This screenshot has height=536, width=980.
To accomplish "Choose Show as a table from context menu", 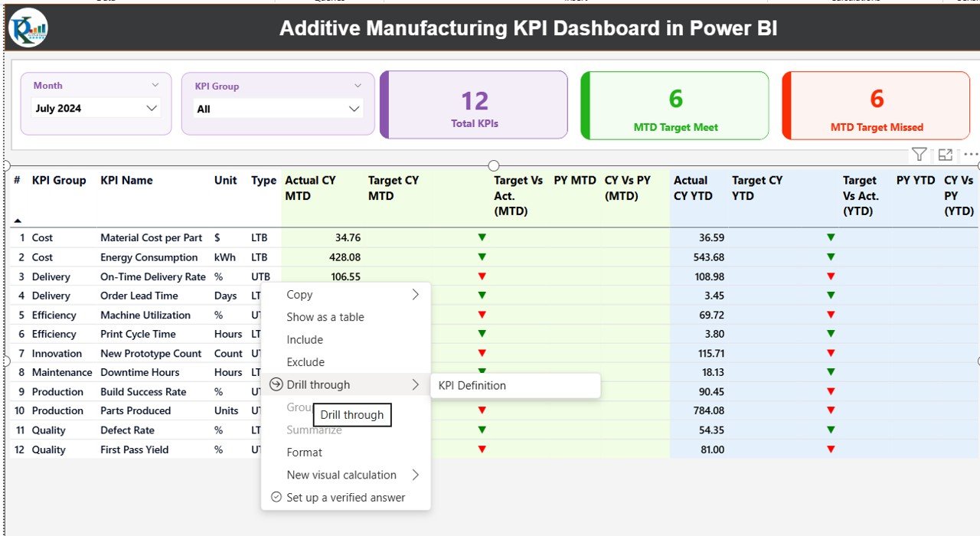I will click(x=325, y=317).
